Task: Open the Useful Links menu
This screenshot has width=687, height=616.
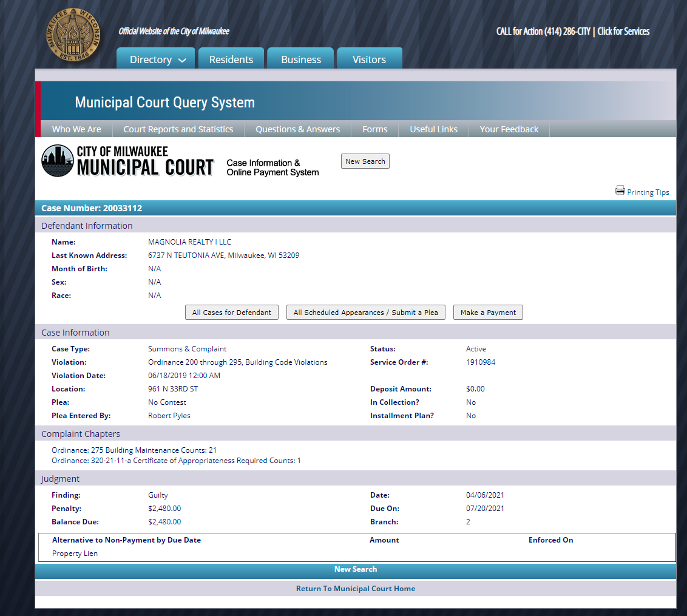Action: [433, 129]
